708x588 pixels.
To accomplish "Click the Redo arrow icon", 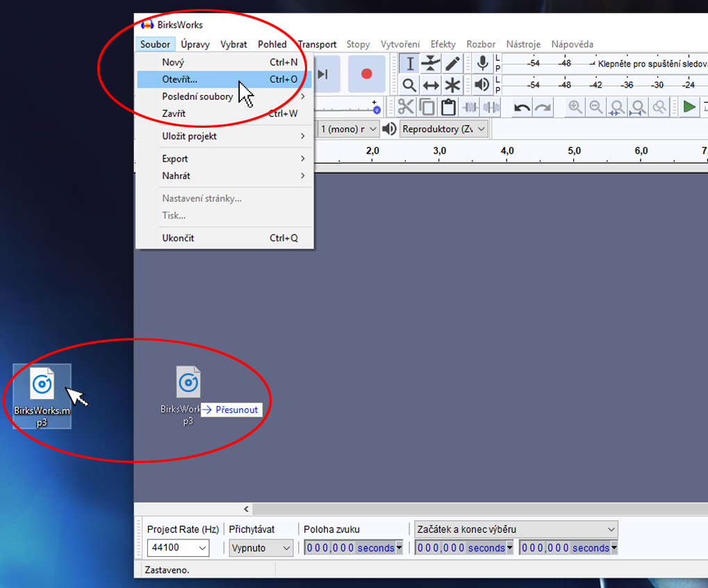I will pyautogui.click(x=543, y=108).
